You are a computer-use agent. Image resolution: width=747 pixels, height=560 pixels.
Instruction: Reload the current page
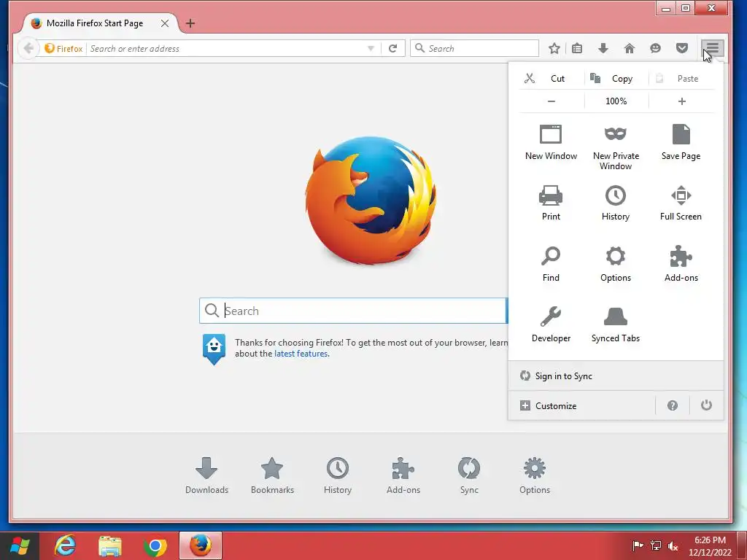pos(392,48)
